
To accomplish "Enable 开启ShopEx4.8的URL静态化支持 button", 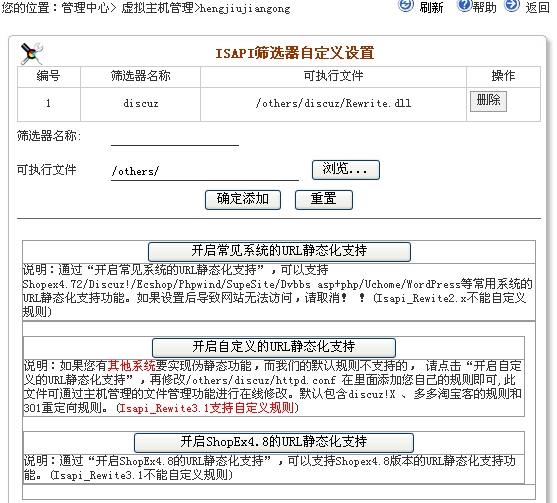I will [x=274, y=443].
